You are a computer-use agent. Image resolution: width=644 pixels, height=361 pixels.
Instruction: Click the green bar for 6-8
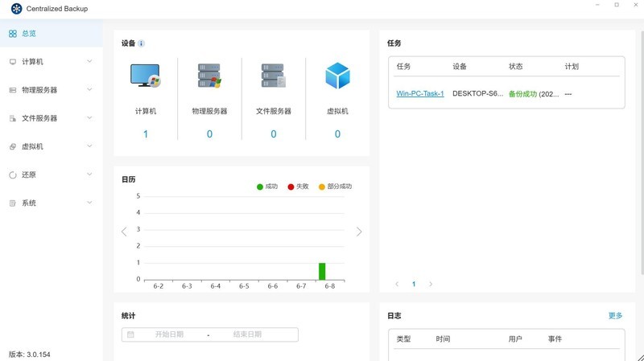pos(322,272)
